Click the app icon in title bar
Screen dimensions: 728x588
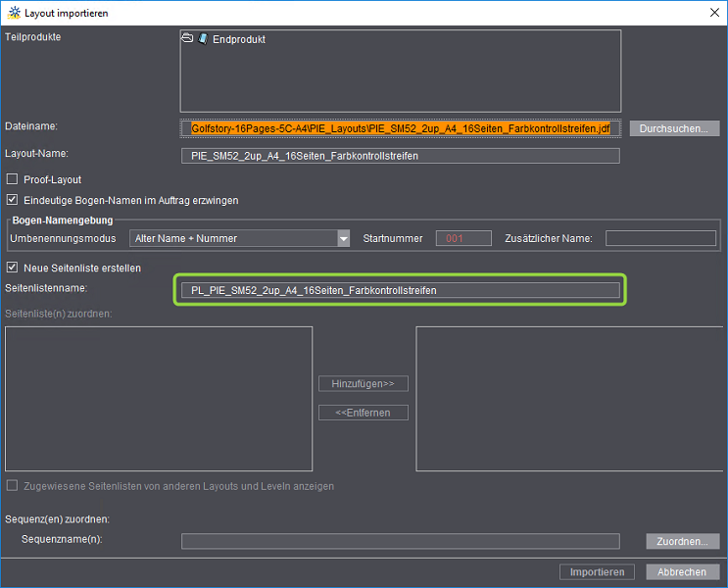click(13, 13)
